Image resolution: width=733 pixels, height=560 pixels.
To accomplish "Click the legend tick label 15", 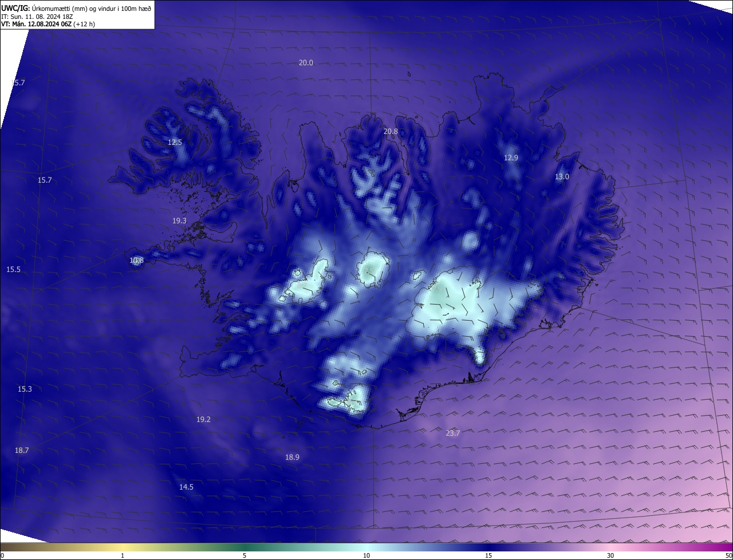I will coord(488,555).
